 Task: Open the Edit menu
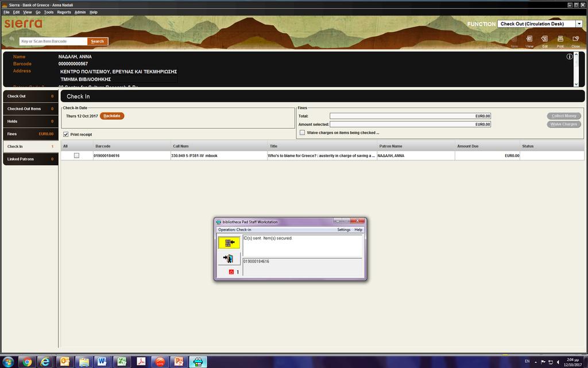pyautogui.click(x=16, y=12)
